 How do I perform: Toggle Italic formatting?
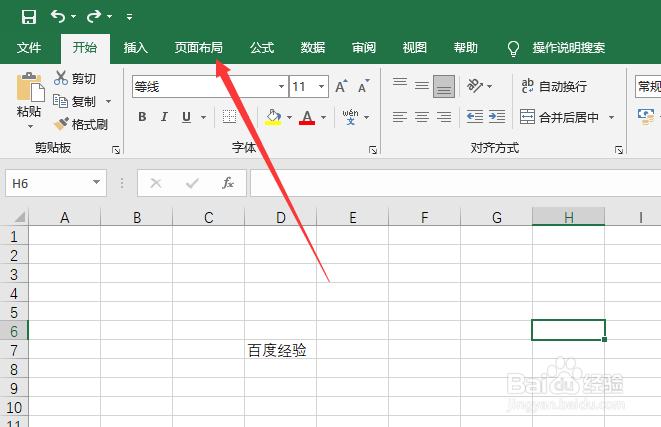tap(164, 117)
